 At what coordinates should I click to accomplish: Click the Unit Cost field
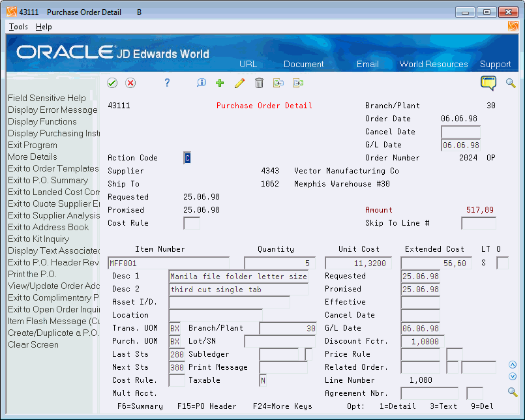tap(358, 263)
